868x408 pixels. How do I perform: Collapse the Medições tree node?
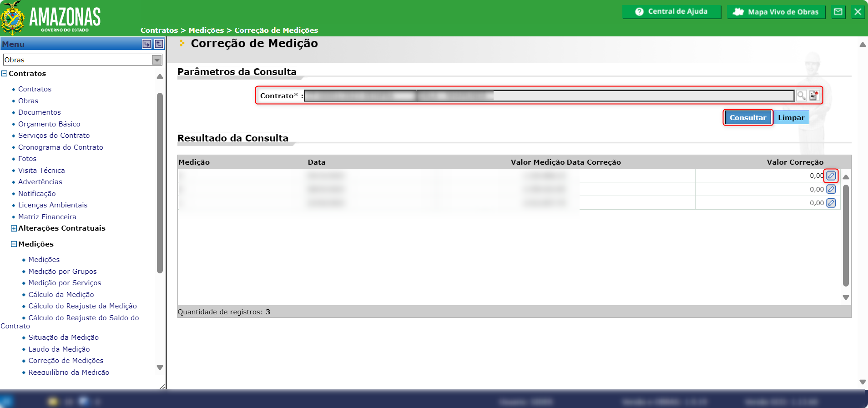pyautogui.click(x=14, y=244)
